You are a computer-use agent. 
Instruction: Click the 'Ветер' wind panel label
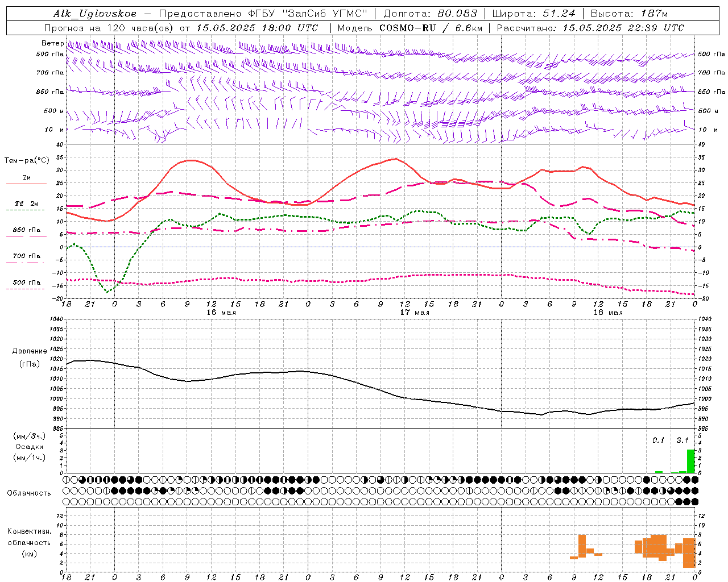click(x=53, y=43)
